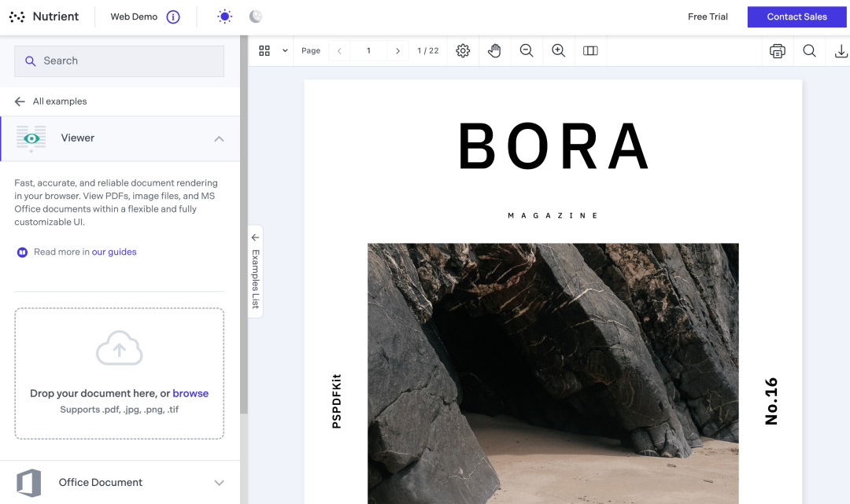Open the page layout mode icon
850x504 pixels.
tap(590, 51)
